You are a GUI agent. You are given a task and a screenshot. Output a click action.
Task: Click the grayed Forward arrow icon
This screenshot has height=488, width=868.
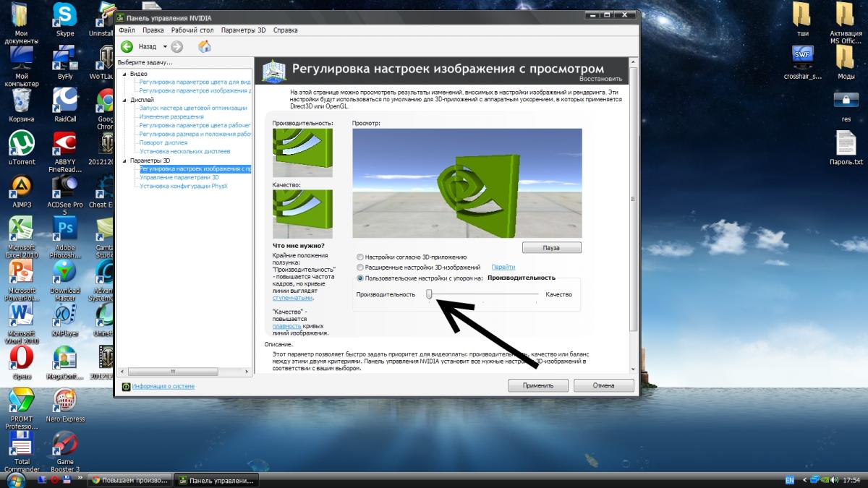(x=177, y=46)
